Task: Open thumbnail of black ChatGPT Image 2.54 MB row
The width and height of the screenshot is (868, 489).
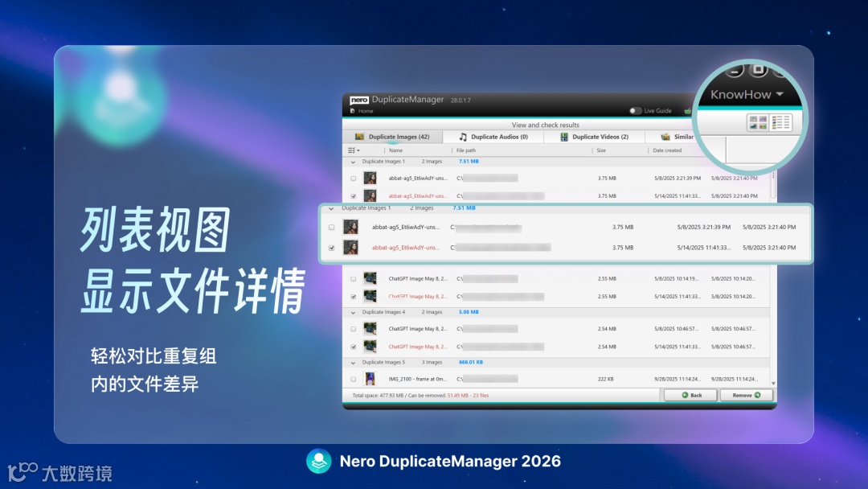Action: click(370, 329)
